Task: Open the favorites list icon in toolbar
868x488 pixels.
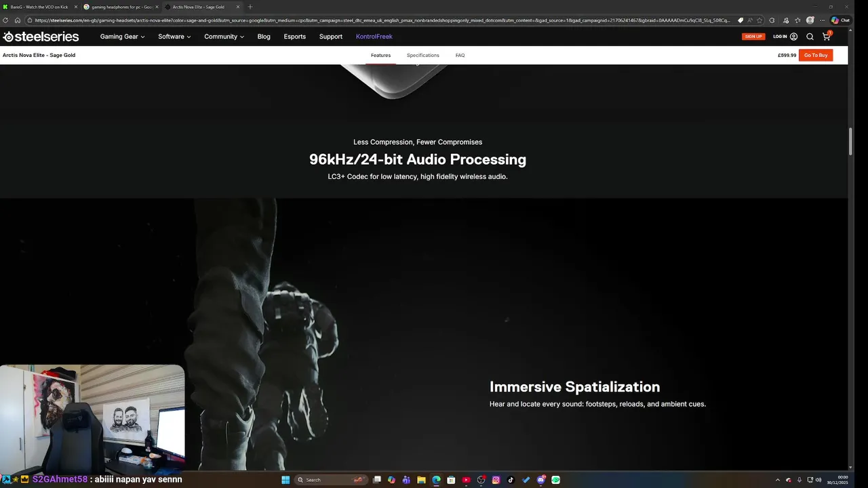Action: coord(797,20)
